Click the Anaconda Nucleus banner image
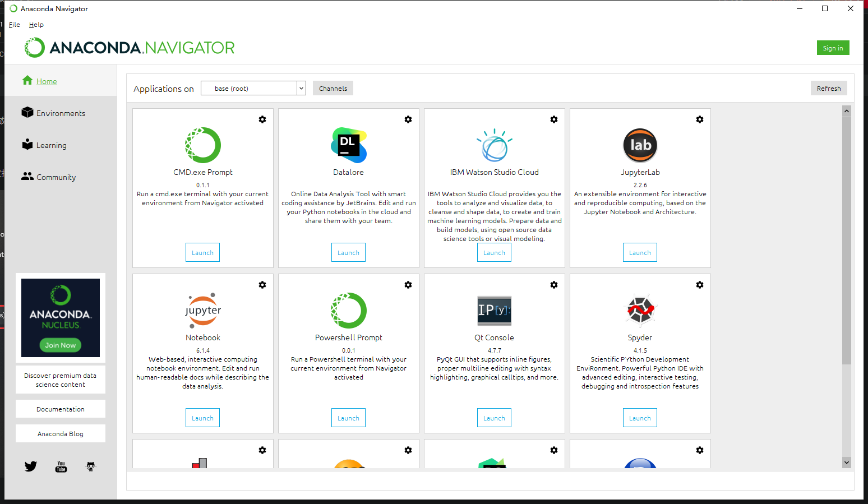Viewport: 868px width, 504px height. click(x=61, y=317)
